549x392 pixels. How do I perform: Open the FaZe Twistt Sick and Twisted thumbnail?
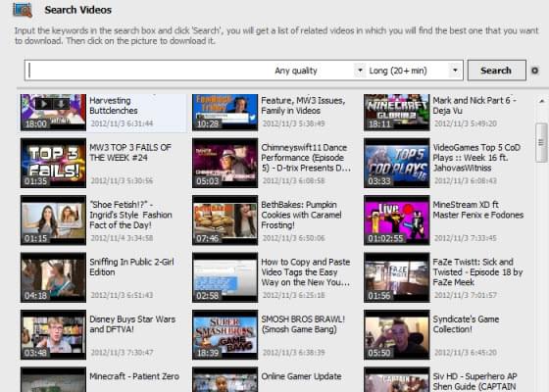click(x=396, y=277)
